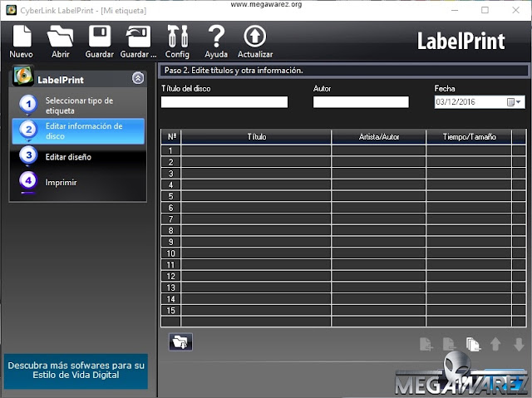Select track row number 2
Viewport: 532px width, 398px height.
171,162
